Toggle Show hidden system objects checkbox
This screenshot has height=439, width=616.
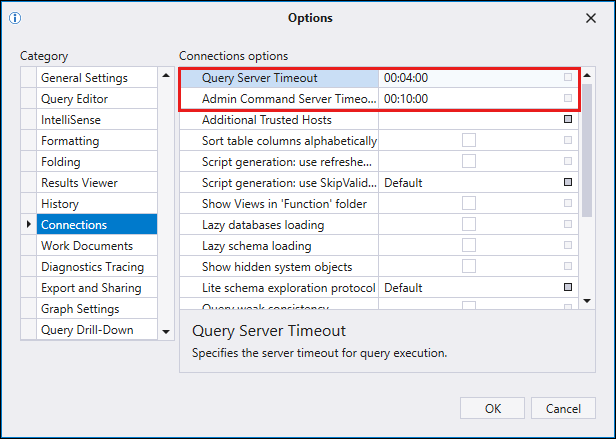point(468,267)
